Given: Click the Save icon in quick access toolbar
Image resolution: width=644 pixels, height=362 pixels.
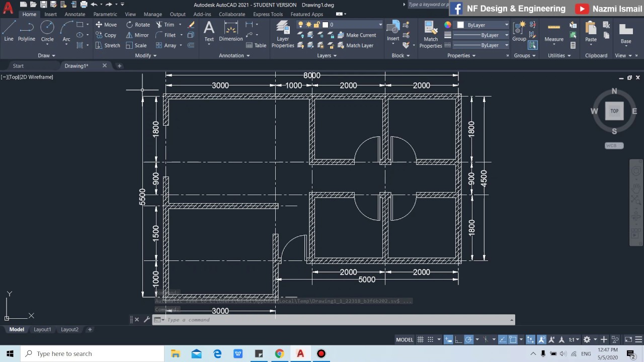Looking at the screenshot, I should (44, 5).
